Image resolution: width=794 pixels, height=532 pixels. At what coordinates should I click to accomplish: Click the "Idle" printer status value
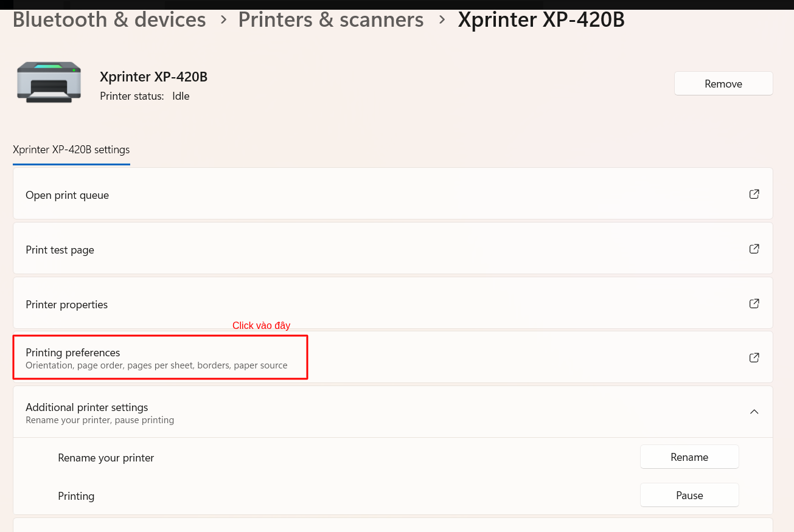[181, 96]
